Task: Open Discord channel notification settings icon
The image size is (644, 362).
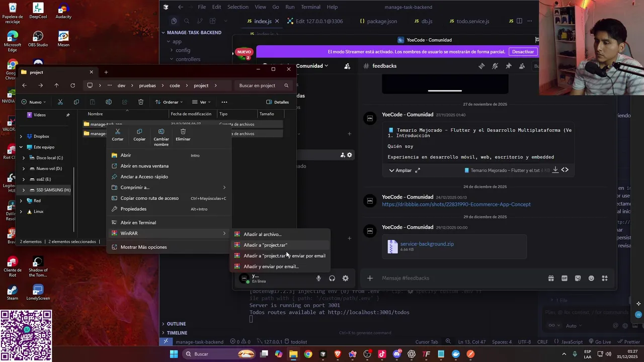Action: coord(495,66)
